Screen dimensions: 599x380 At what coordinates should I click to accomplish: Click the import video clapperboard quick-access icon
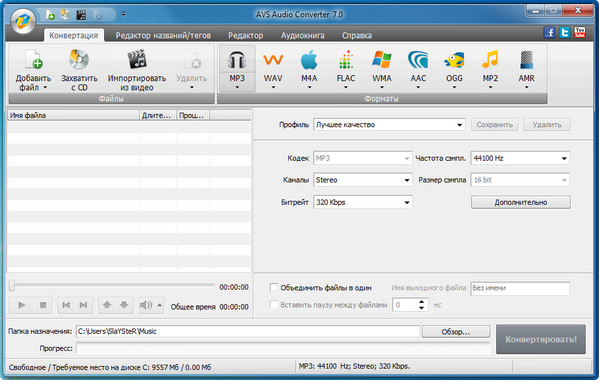(x=81, y=15)
